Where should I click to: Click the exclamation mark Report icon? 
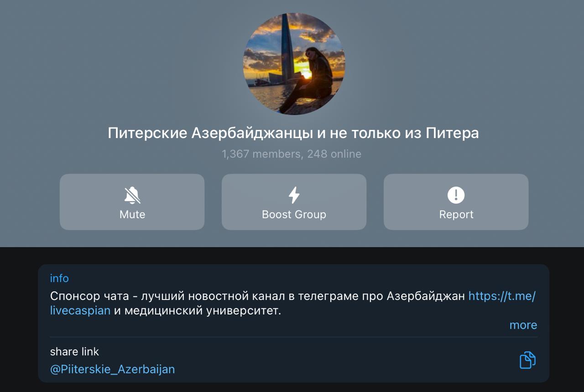[456, 195]
